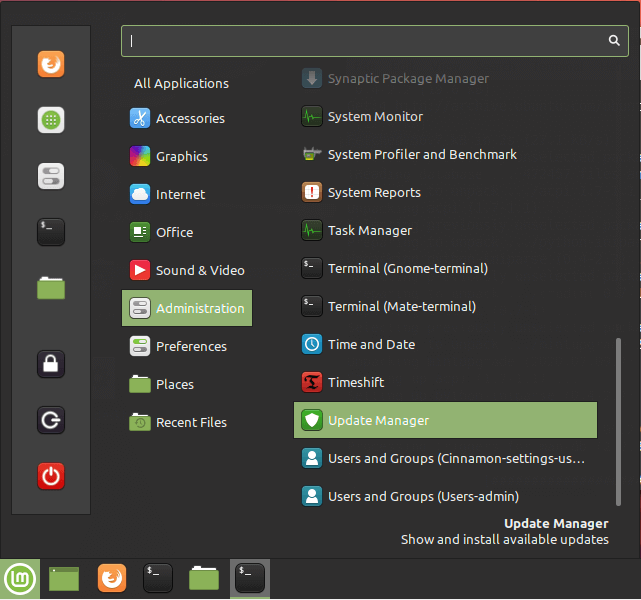This screenshot has height=600, width=641.
Task: Type in the menu search field
Action: point(360,41)
